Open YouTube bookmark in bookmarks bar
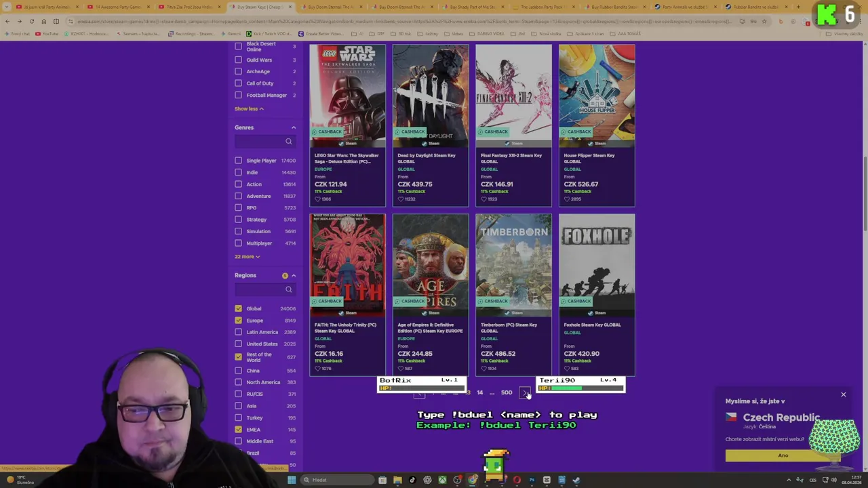 pos(47,33)
